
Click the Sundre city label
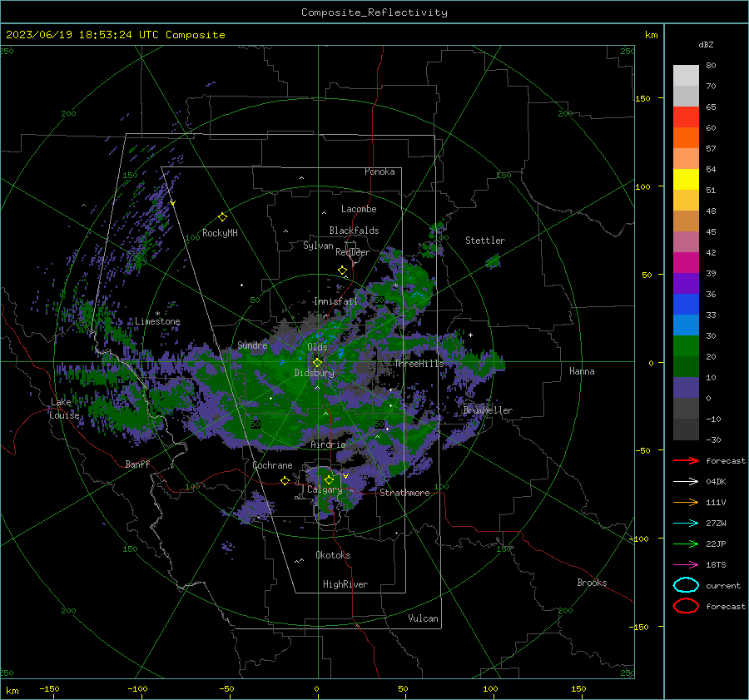point(252,345)
